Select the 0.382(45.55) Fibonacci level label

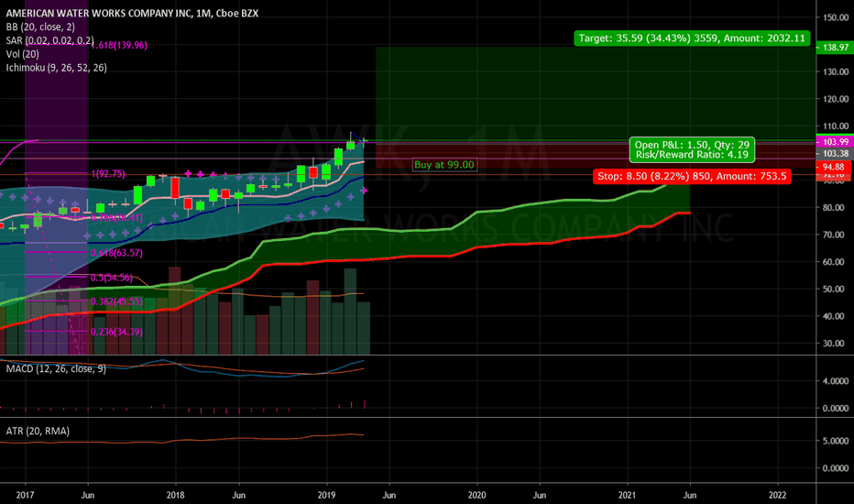pos(116,301)
